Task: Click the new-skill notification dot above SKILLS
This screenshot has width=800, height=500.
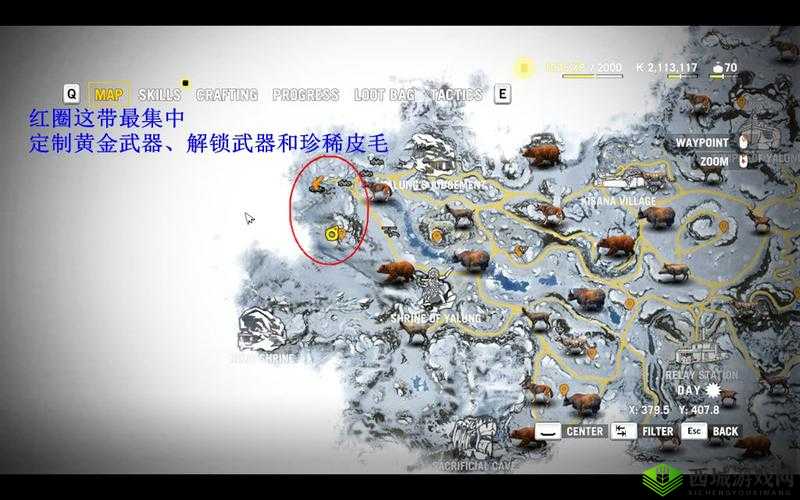Action: [x=186, y=83]
